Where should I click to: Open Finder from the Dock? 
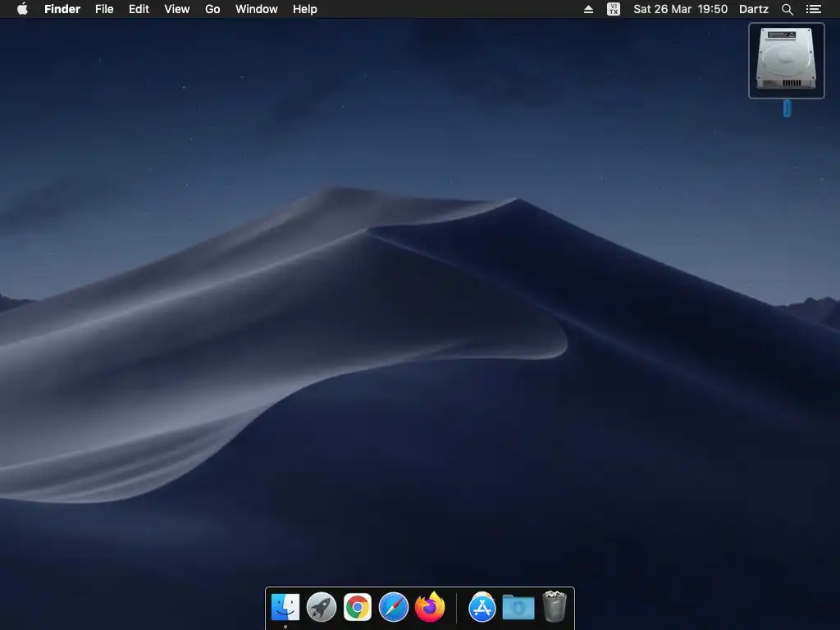pyautogui.click(x=285, y=608)
